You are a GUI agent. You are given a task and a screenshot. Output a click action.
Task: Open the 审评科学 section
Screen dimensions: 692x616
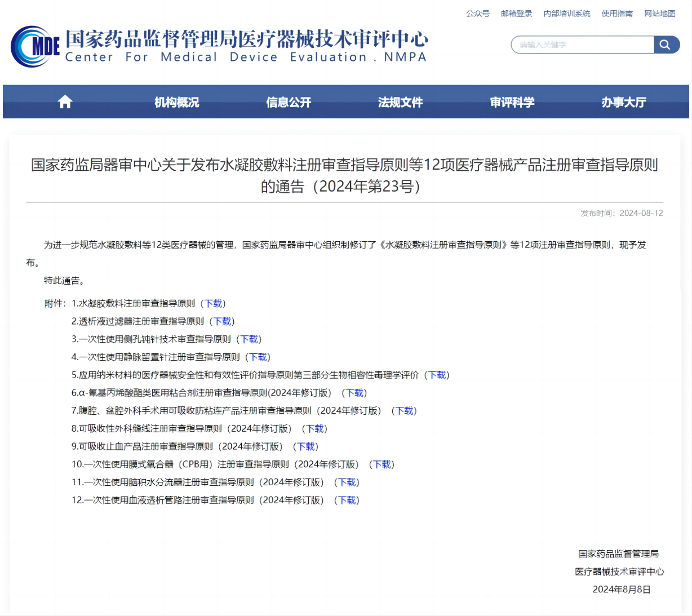click(512, 102)
